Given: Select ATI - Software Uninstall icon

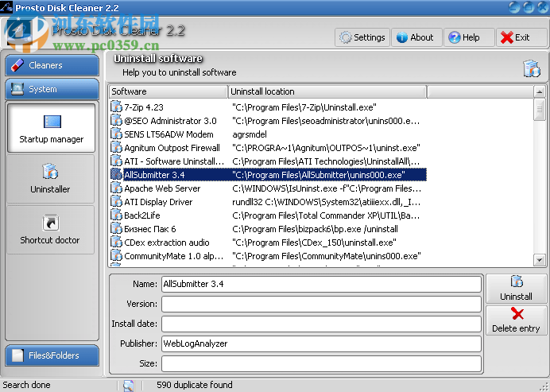Looking at the screenshot, I should (x=117, y=161).
